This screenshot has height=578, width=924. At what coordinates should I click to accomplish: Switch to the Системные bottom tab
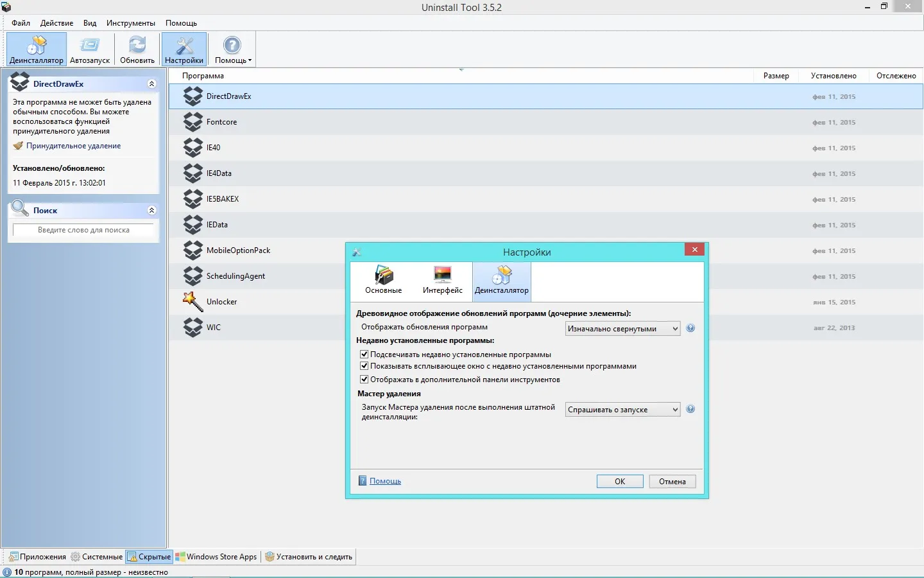point(97,557)
